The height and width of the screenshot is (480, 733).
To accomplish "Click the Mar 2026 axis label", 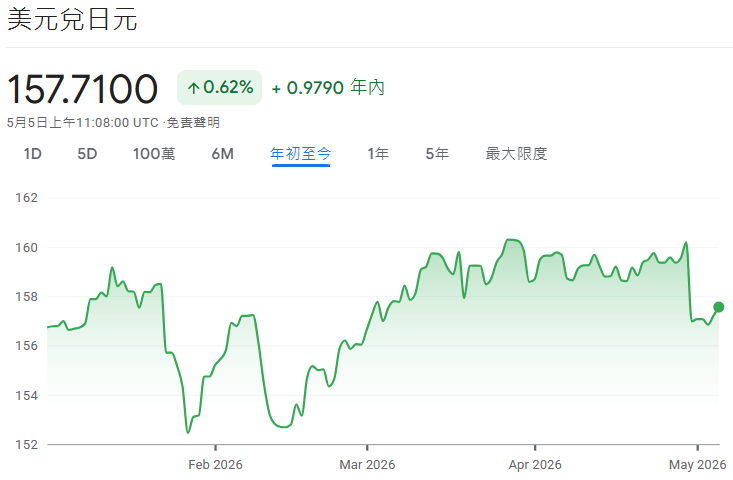I will click(x=367, y=465).
